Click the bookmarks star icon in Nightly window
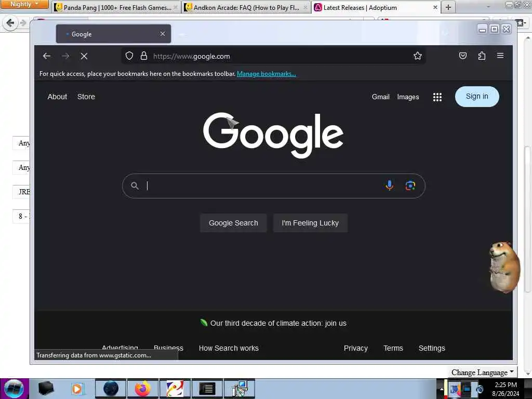This screenshot has width=532, height=399. pos(521,23)
